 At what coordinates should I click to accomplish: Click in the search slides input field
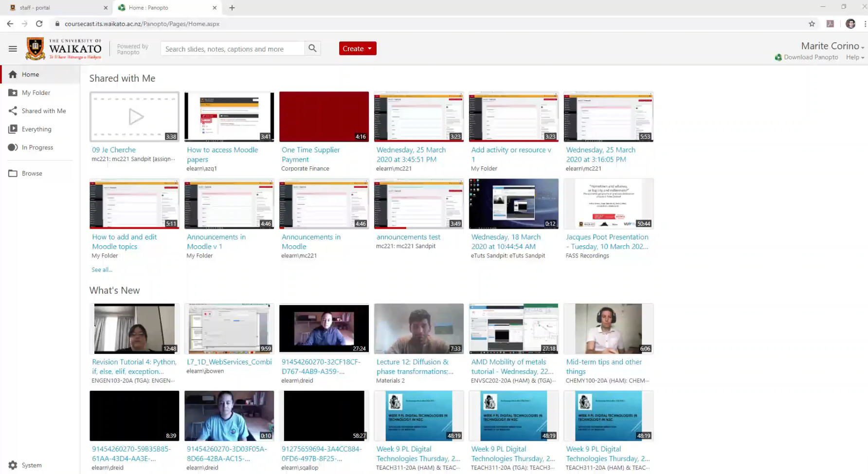[233, 48]
